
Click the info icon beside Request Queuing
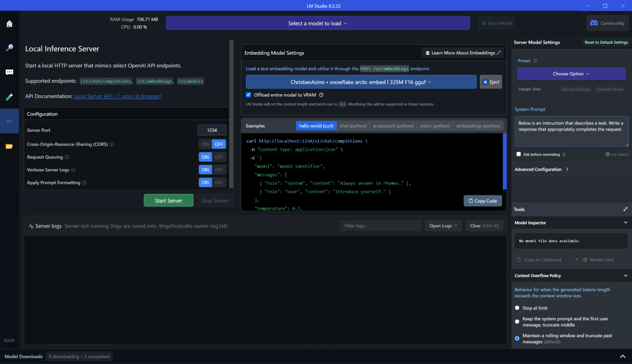(67, 157)
